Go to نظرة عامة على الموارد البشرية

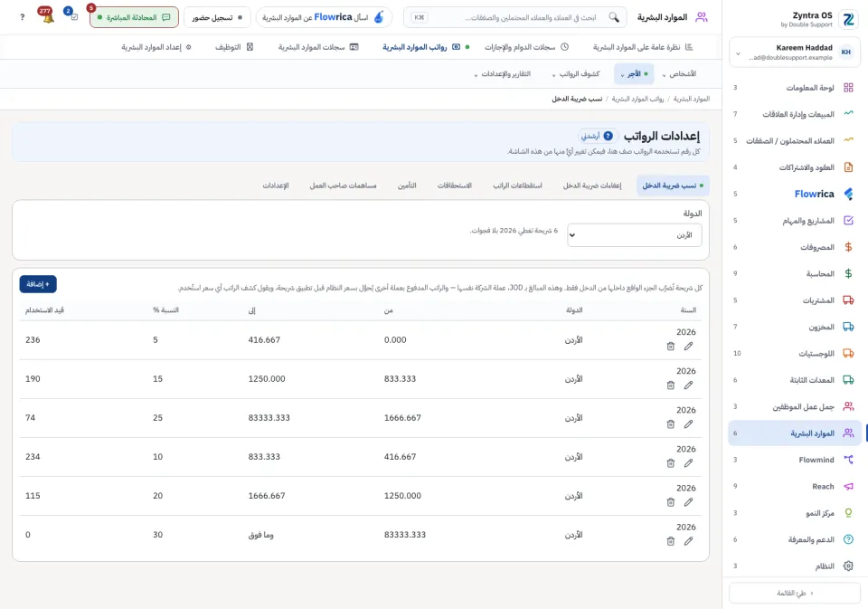pos(643,47)
